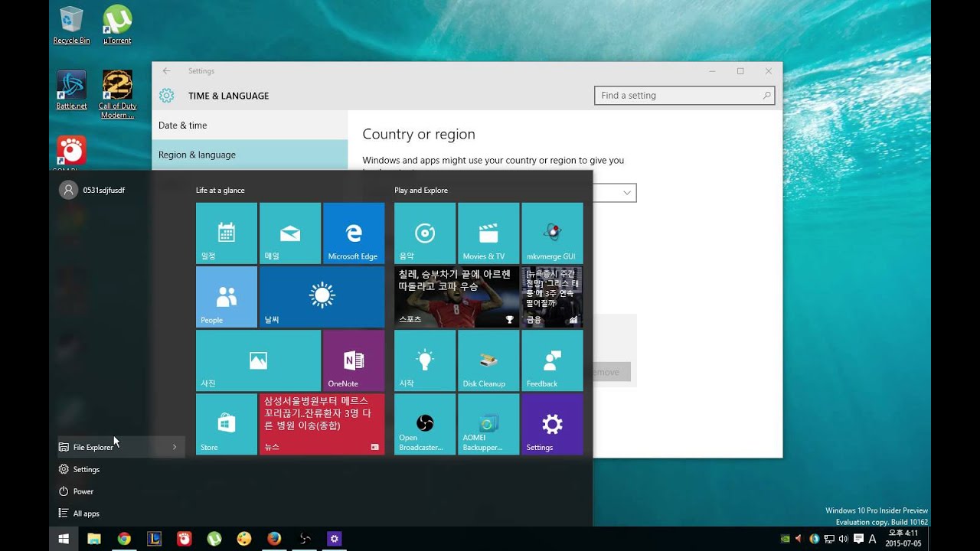Expand the country or region dropdown
Viewport: 980px width, 551px height.
coord(627,193)
